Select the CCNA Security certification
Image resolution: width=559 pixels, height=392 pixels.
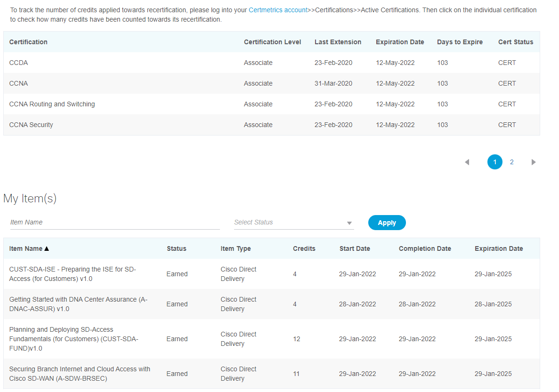coord(31,125)
